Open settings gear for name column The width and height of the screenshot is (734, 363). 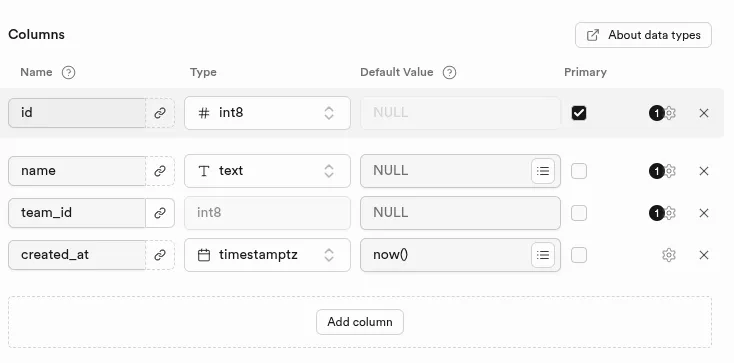pyautogui.click(x=669, y=171)
